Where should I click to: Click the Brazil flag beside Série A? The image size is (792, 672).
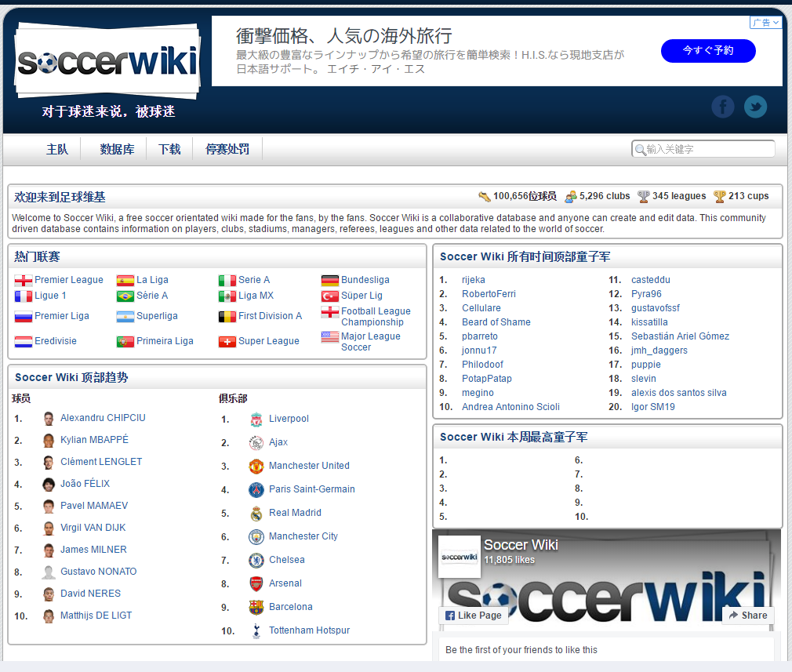[125, 296]
